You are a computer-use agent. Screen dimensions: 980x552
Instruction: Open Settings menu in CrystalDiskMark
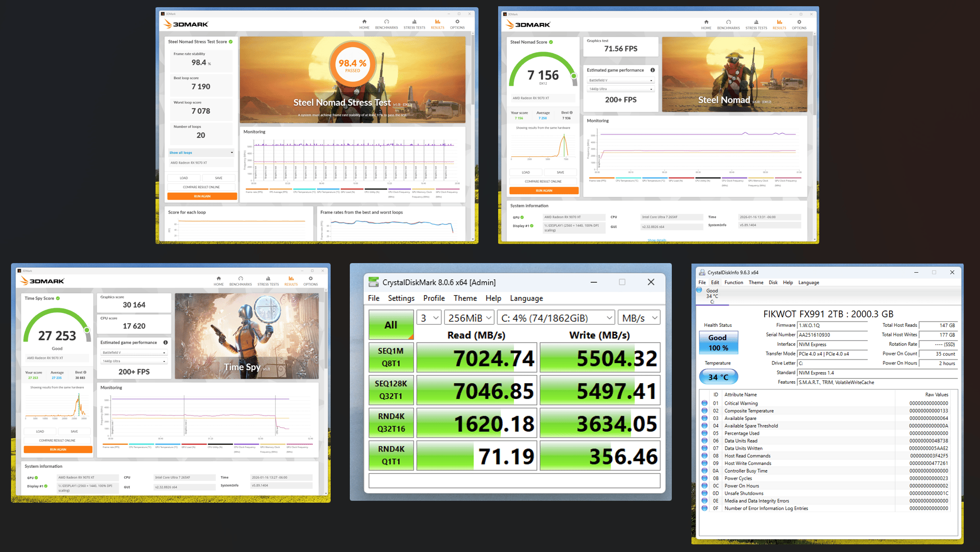tap(401, 298)
